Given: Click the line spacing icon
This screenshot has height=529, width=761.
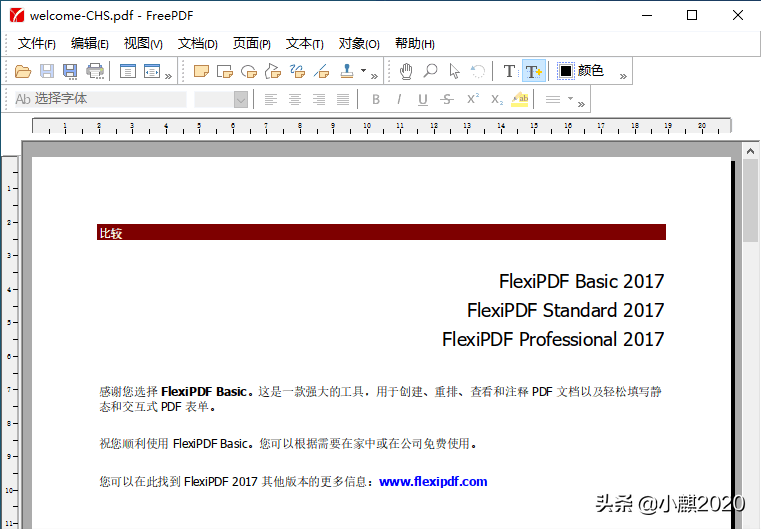Looking at the screenshot, I should pyautogui.click(x=553, y=99).
